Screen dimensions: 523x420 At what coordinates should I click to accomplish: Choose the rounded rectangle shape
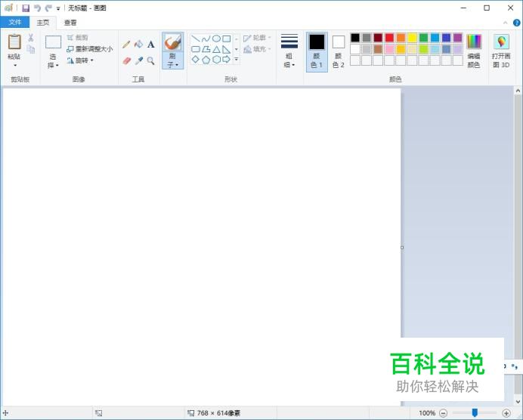(196, 49)
